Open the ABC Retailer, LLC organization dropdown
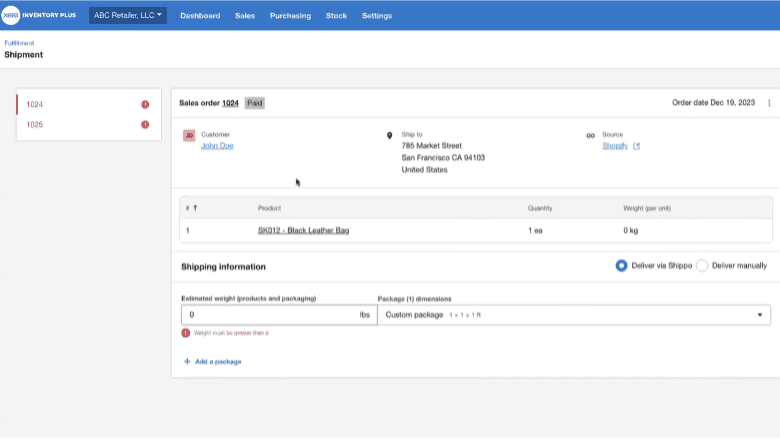The width and height of the screenshot is (780, 440). click(x=128, y=15)
